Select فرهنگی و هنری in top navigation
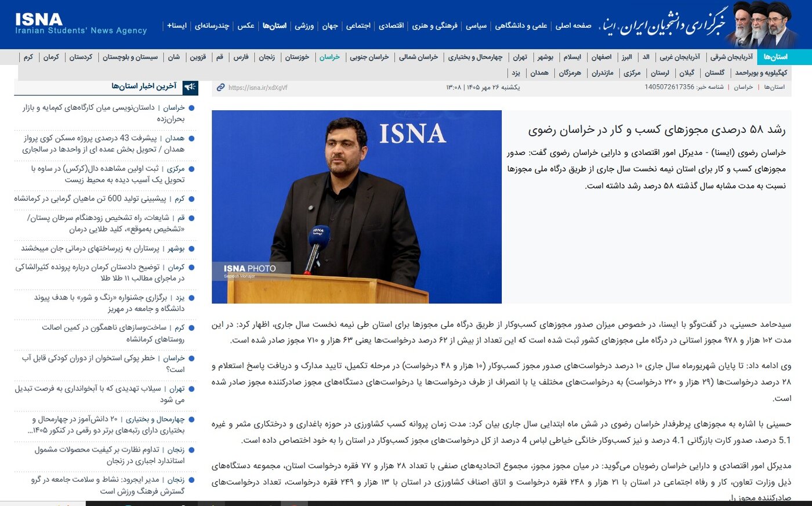 [x=435, y=26]
